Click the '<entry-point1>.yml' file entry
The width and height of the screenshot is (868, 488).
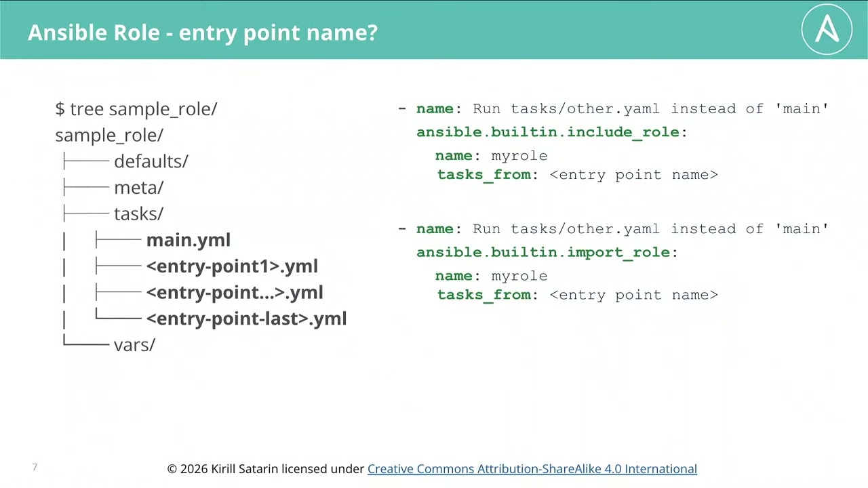[x=232, y=266]
